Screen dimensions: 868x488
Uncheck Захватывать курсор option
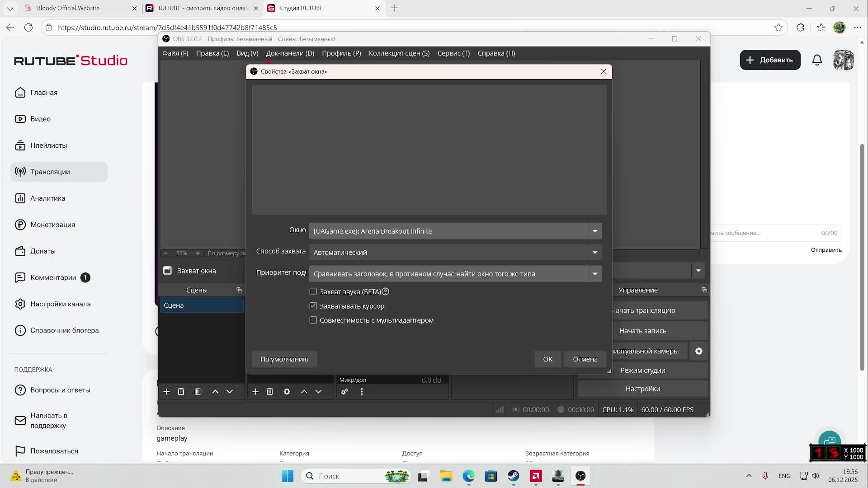click(x=313, y=306)
